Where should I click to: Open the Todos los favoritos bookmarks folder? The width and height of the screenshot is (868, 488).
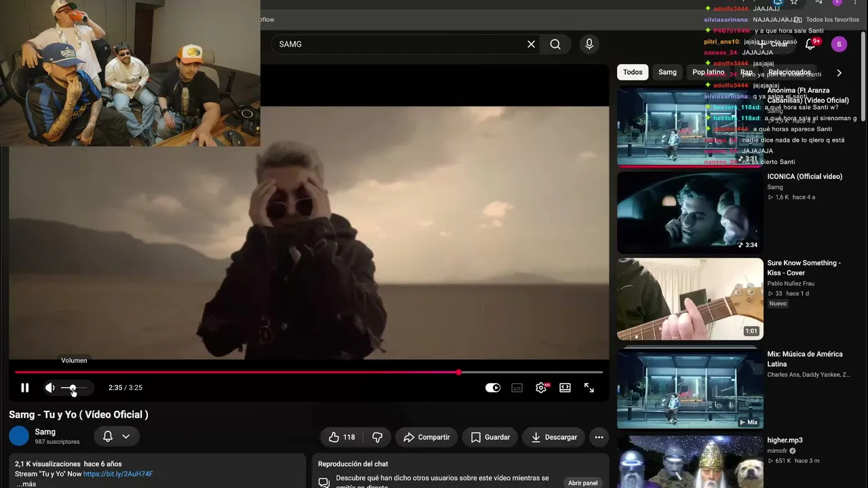pyautogui.click(x=827, y=20)
